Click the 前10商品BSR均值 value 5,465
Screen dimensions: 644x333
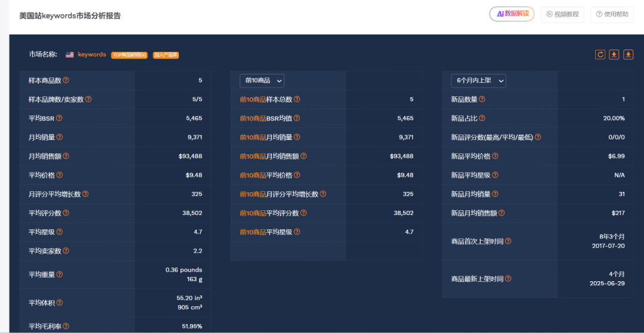coord(405,118)
